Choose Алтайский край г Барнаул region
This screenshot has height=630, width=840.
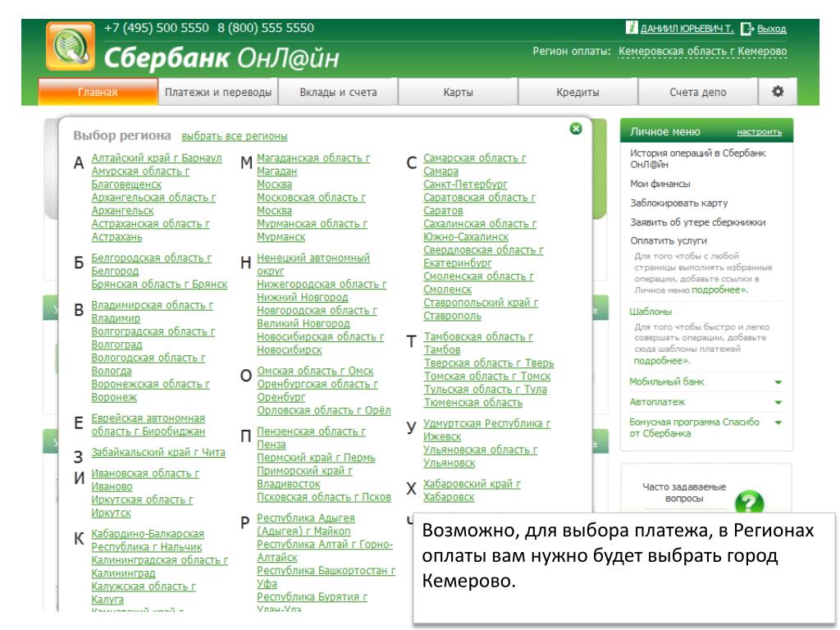click(157, 158)
